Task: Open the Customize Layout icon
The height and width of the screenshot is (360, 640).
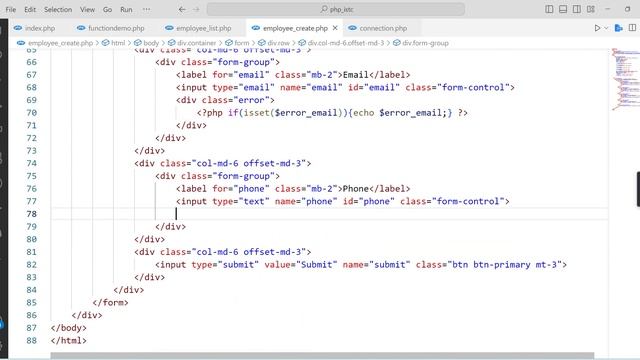Action: (x=591, y=9)
